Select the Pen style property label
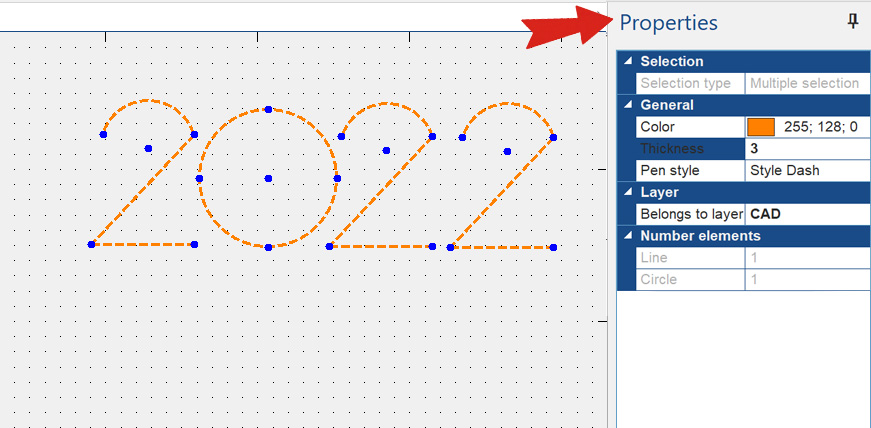Viewport: 871px width, 428px height. click(670, 171)
